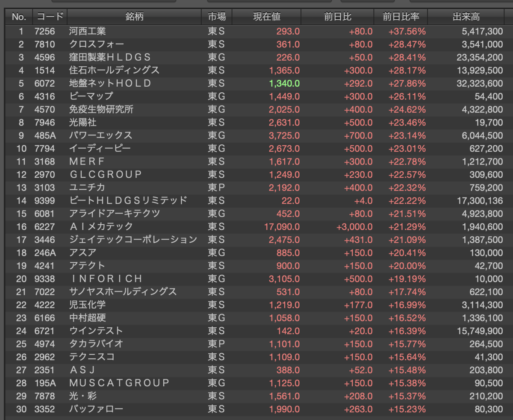
Task: Click the 23,354,200 volume value
Action: pyautogui.click(x=480, y=58)
